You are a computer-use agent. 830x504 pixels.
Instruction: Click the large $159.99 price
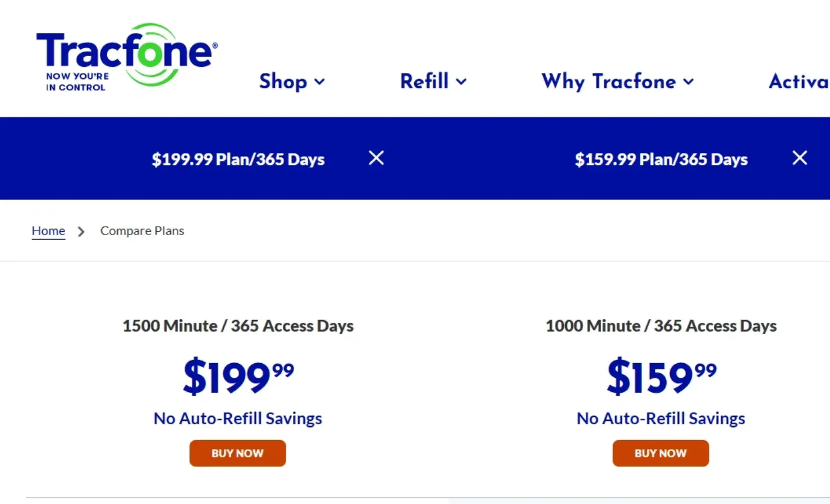coord(661,376)
